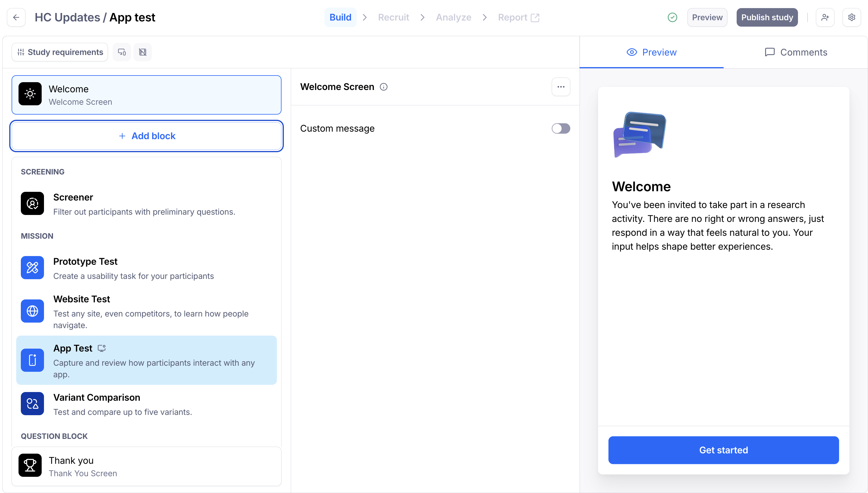Click the speech bubble icon on Comments
This screenshot has width=868, height=493.
(770, 52)
